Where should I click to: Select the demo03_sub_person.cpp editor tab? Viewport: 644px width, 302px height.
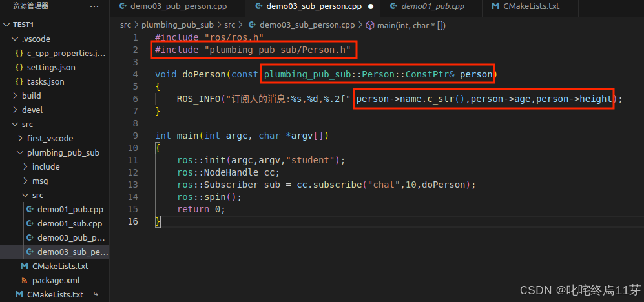pos(313,6)
